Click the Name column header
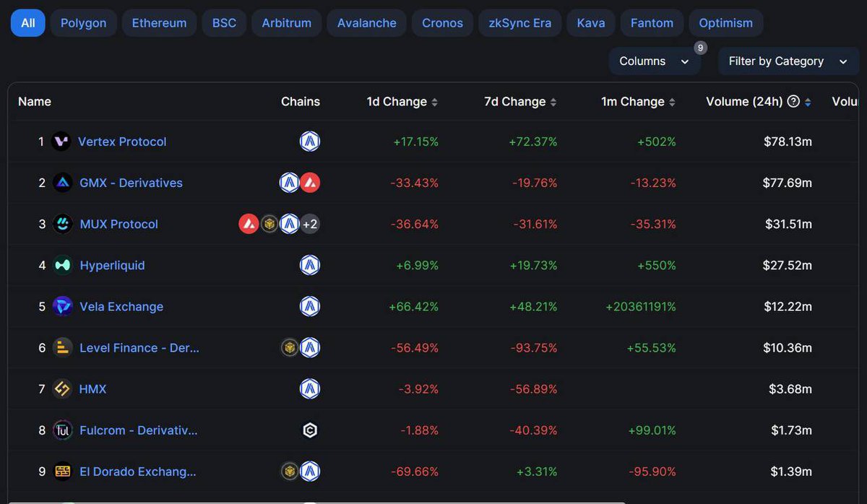The width and height of the screenshot is (867, 504). (35, 102)
